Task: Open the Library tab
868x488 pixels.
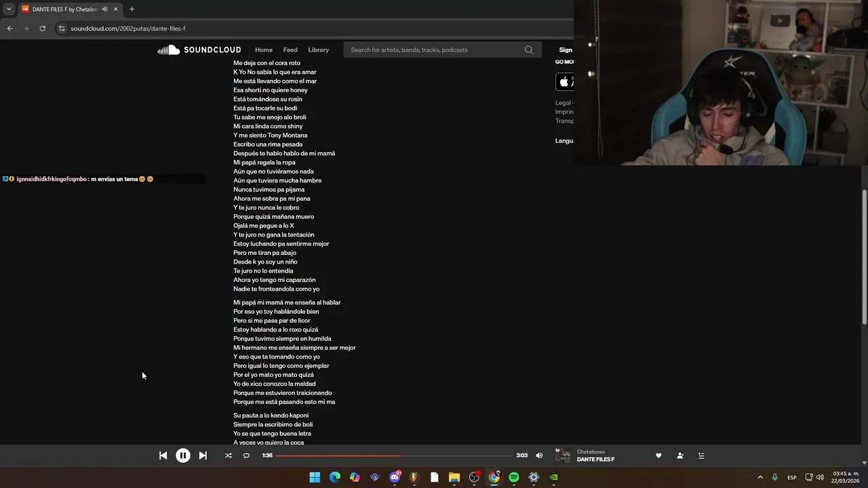Action: [x=318, y=49]
